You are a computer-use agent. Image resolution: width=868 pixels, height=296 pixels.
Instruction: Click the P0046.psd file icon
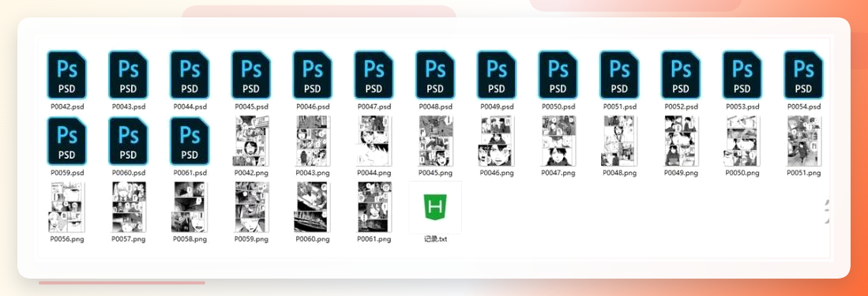pos(313,75)
